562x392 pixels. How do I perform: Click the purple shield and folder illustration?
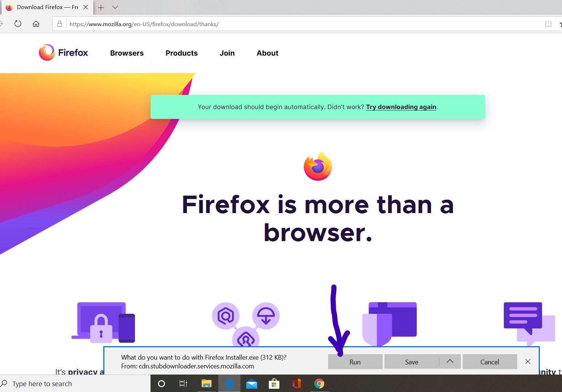click(x=390, y=324)
